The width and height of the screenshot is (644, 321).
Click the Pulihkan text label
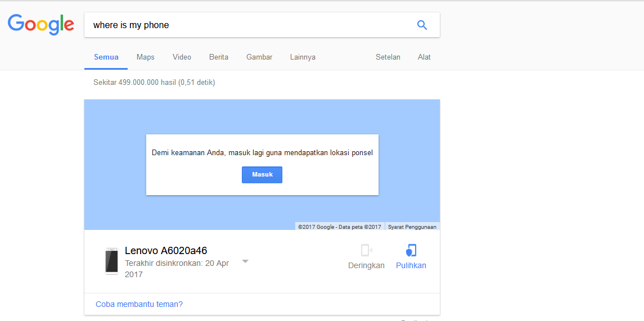pyautogui.click(x=411, y=265)
